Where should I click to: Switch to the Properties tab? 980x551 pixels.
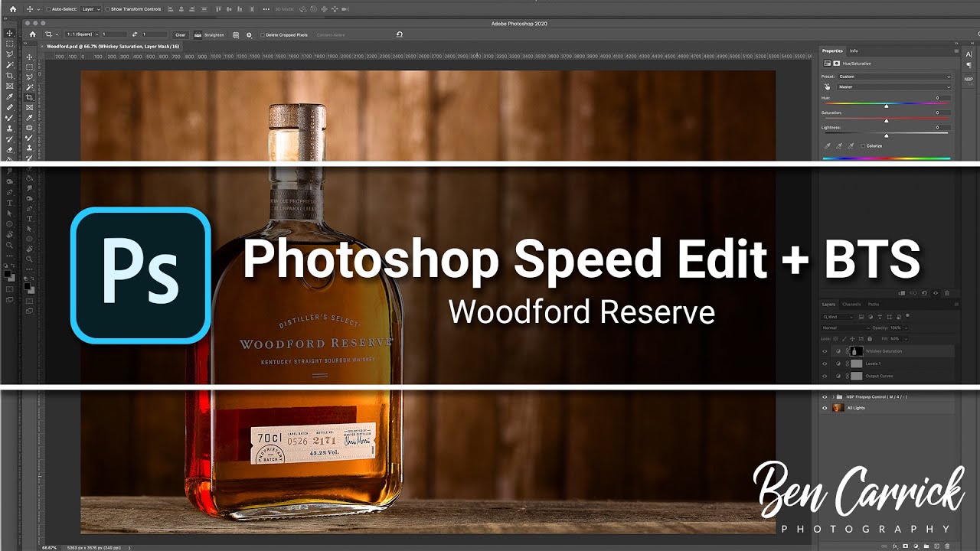click(832, 51)
